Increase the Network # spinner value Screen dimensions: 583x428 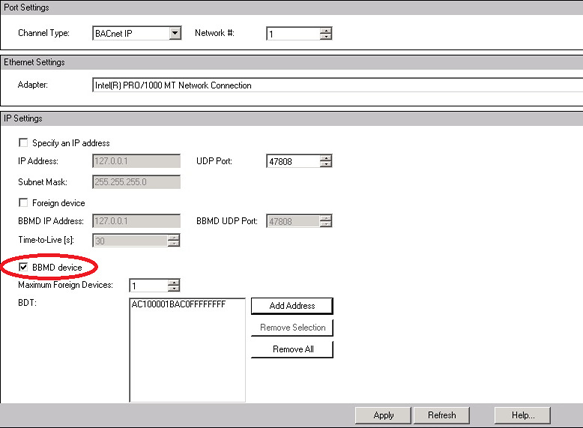pyautogui.click(x=326, y=30)
